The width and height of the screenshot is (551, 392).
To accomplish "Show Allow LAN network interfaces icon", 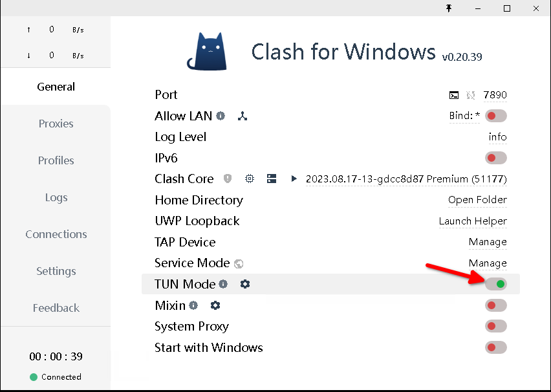I will coord(243,116).
